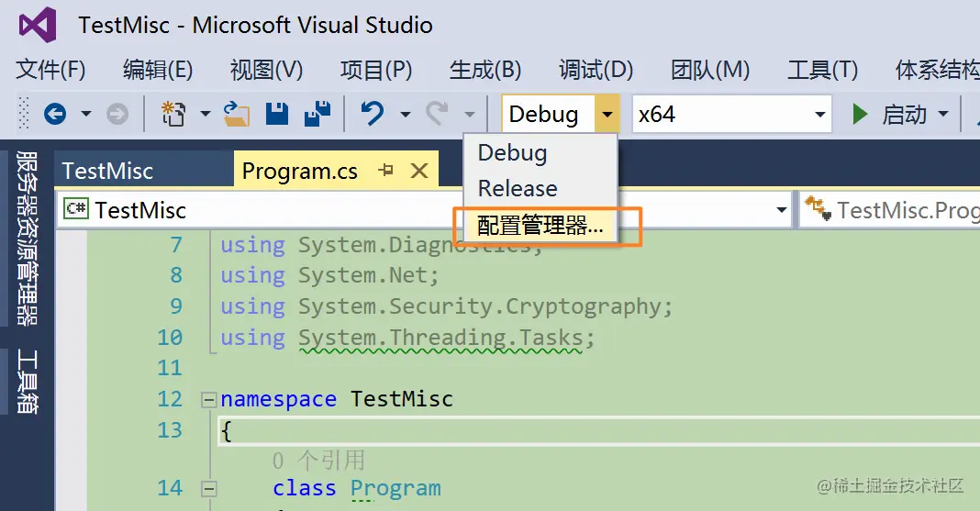Click the New Project icon

coord(173,115)
